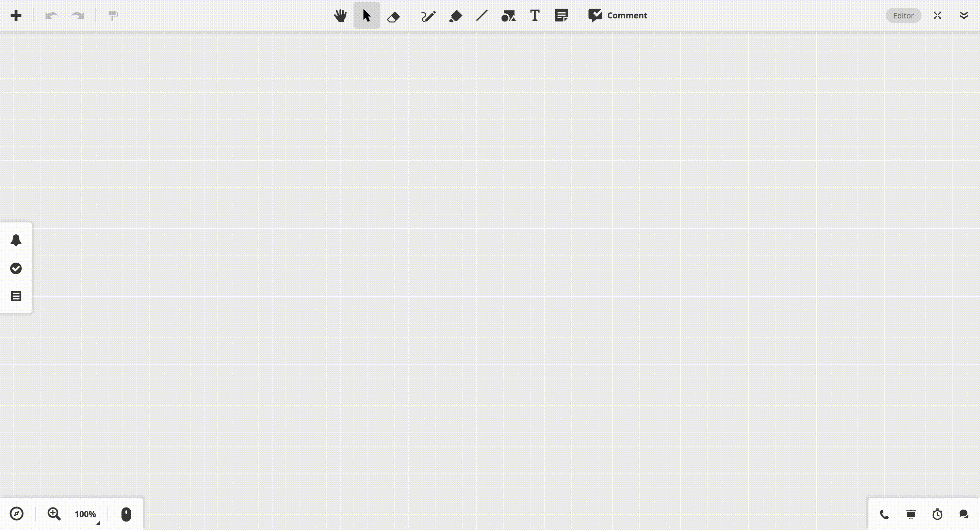Open the add content menu with the plus

[x=16, y=15]
